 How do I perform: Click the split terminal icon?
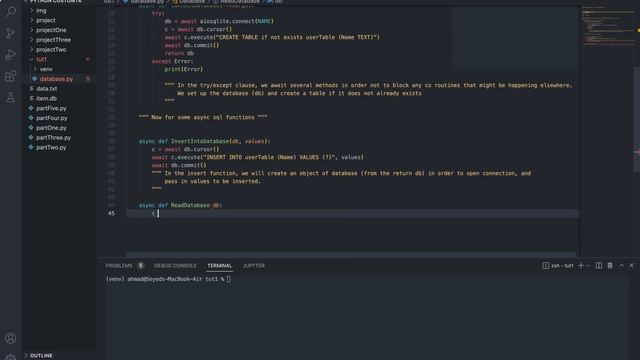(599, 265)
